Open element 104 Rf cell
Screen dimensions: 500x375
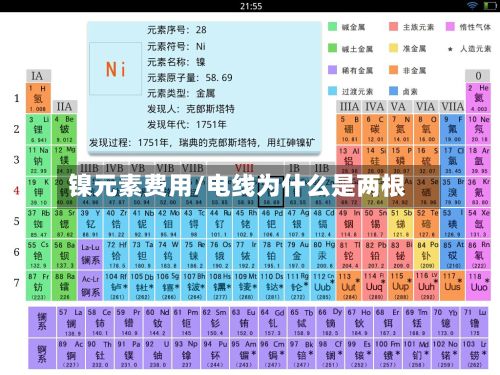(x=116, y=286)
